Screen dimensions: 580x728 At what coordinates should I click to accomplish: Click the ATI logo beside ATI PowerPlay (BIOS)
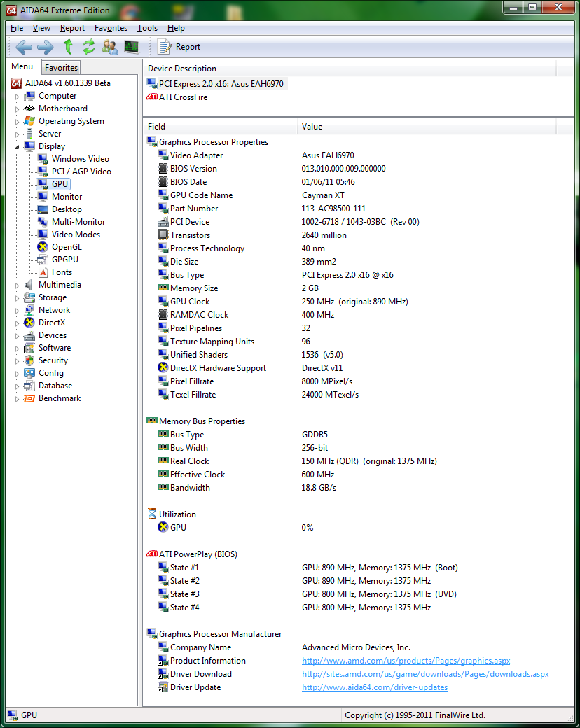click(152, 554)
